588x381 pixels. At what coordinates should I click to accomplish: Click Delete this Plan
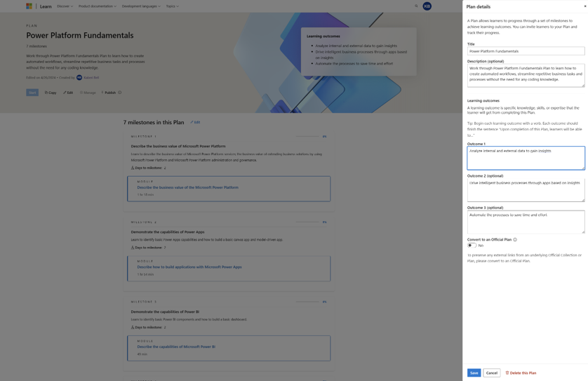pyautogui.click(x=521, y=373)
